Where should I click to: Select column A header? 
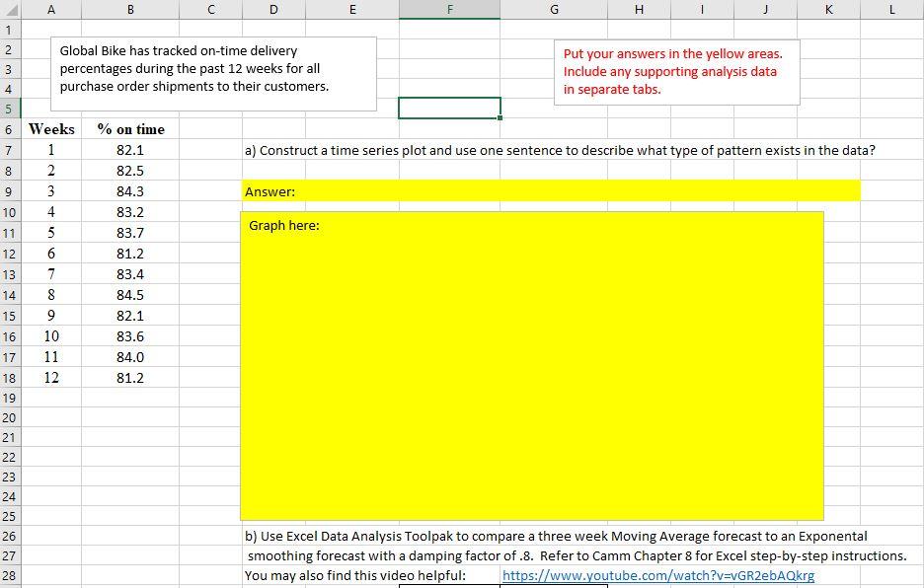pyautogui.click(x=50, y=9)
